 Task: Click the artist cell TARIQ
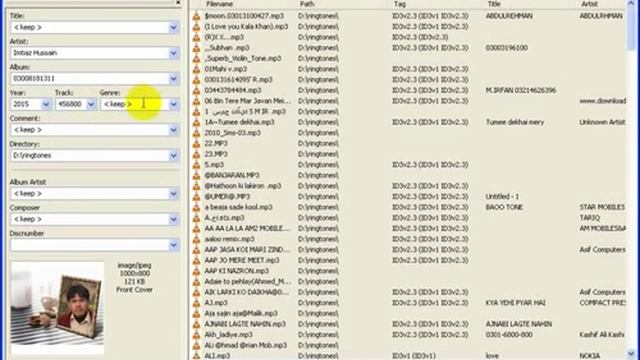point(590,218)
